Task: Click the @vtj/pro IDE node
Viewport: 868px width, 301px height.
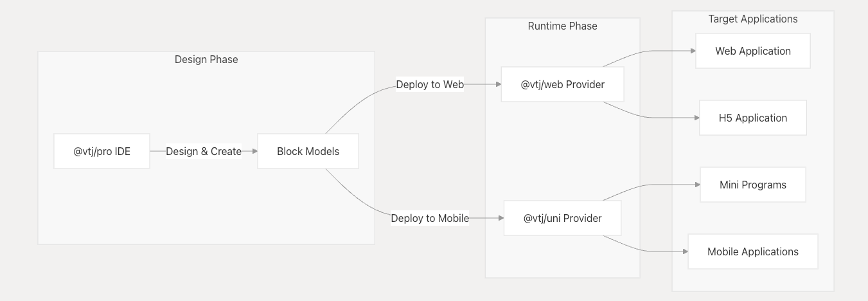Action: [102, 151]
